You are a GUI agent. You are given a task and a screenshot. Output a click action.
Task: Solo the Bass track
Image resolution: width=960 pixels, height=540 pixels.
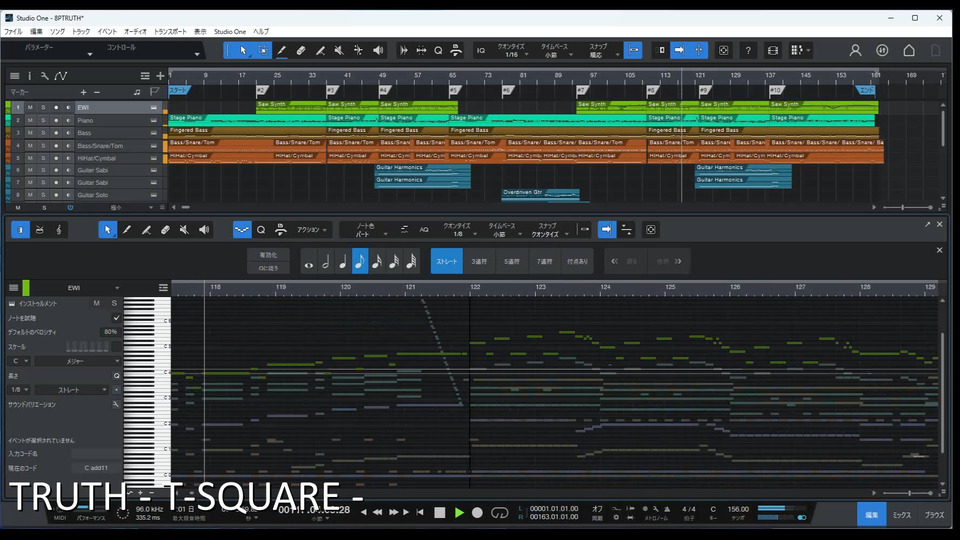[x=42, y=133]
